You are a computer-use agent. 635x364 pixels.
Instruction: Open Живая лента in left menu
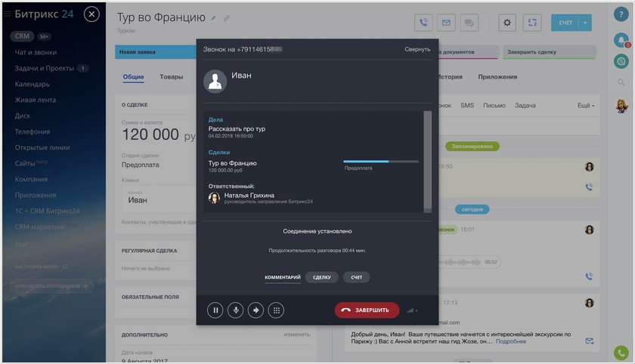[x=36, y=100]
